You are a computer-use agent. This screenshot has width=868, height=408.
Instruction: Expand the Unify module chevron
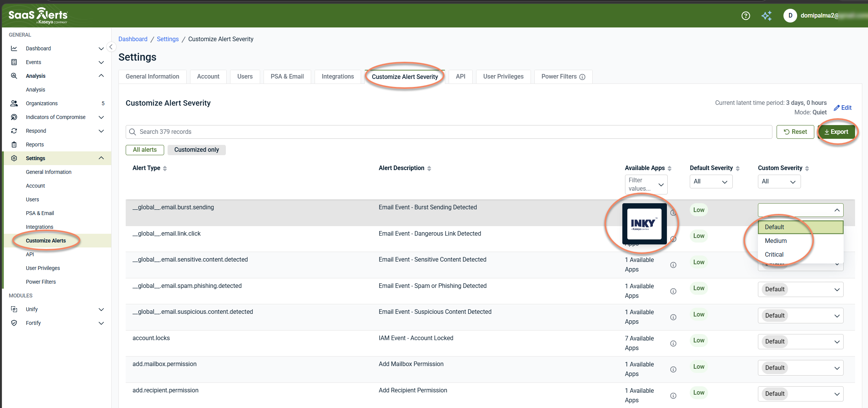tap(101, 309)
